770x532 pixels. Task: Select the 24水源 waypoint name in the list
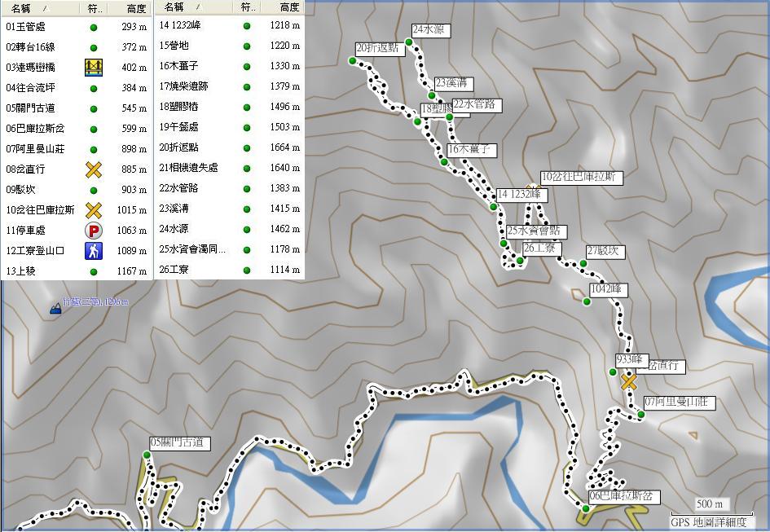(x=174, y=229)
